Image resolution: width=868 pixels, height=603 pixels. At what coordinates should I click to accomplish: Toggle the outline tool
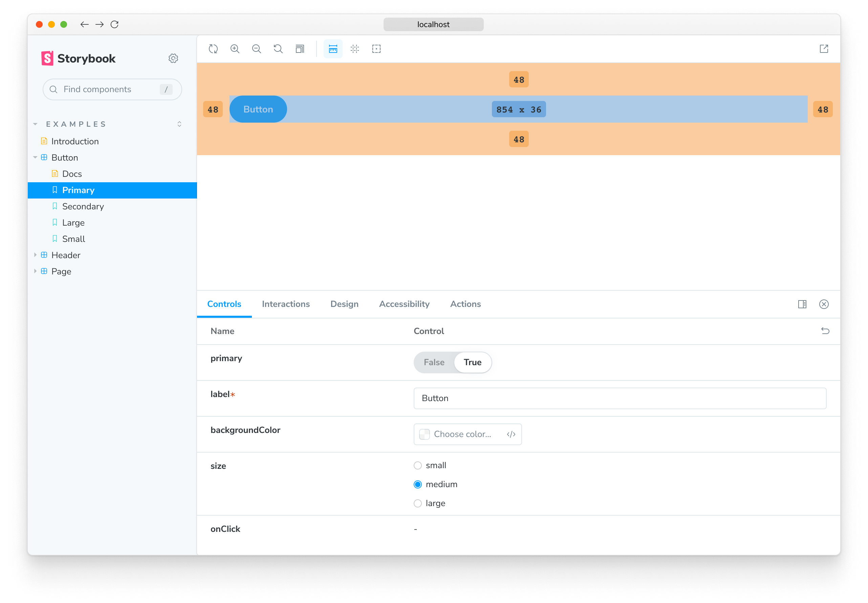point(376,49)
